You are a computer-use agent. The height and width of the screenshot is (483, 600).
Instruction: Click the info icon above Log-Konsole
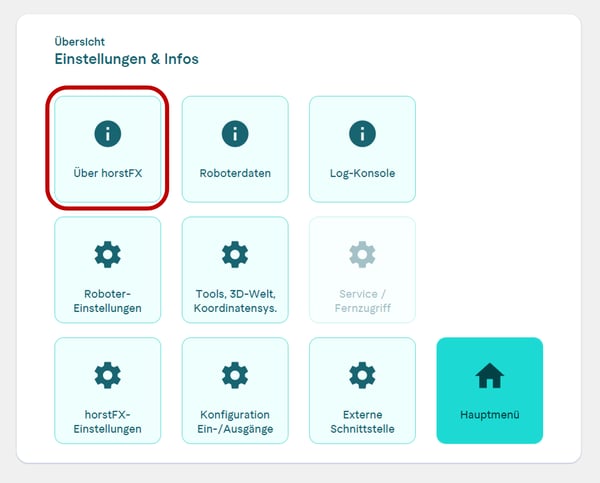coord(362,133)
